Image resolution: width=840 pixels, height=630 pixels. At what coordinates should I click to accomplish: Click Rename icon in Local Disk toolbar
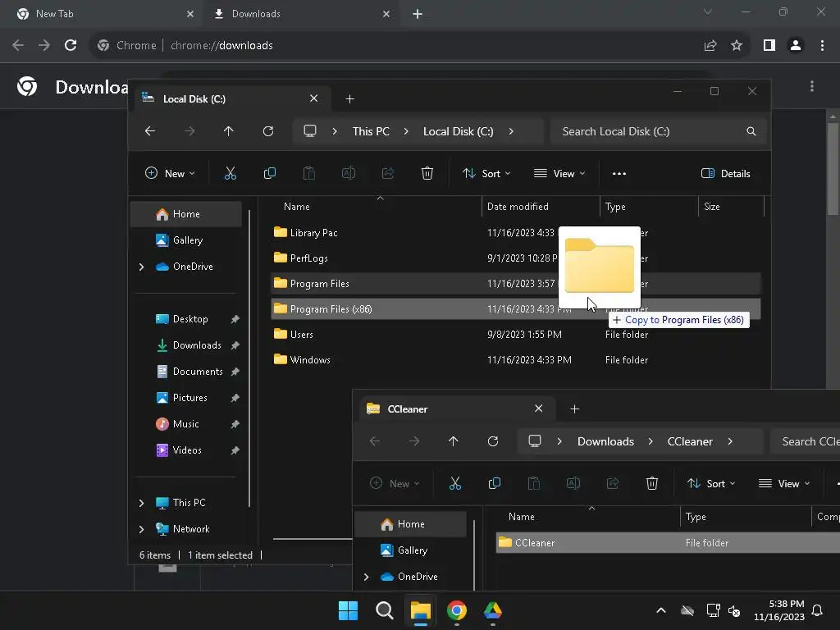click(x=348, y=174)
